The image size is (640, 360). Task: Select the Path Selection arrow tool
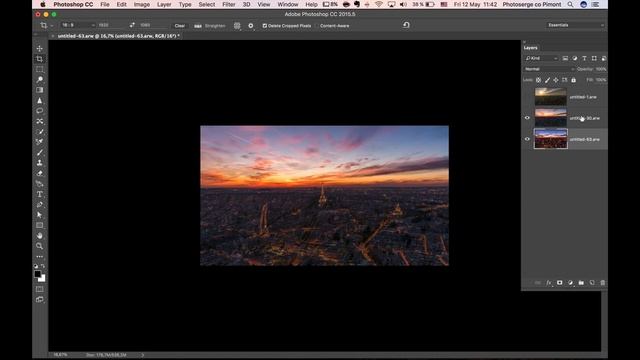click(40, 215)
